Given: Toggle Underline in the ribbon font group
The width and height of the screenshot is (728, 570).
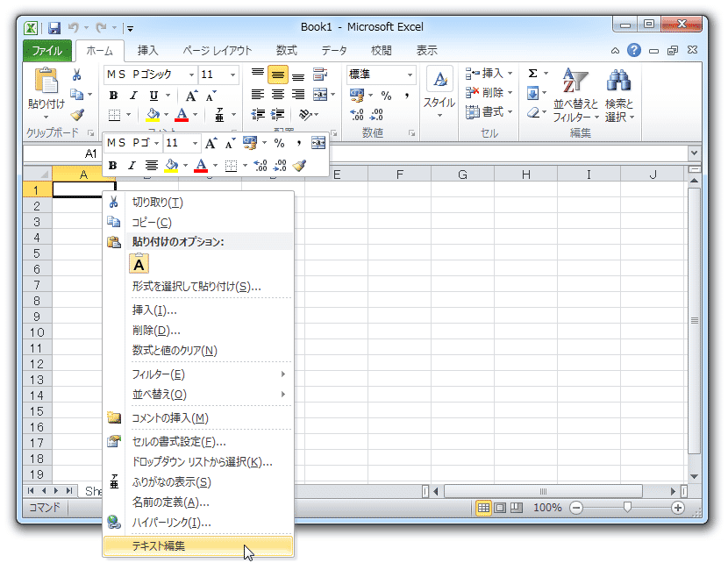Looking at the screenshot, I should (153, 96).
